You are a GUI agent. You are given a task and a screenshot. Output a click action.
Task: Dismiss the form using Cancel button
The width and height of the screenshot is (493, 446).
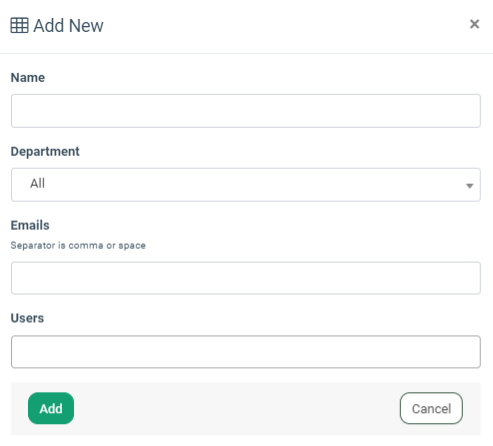click(431, 408)
